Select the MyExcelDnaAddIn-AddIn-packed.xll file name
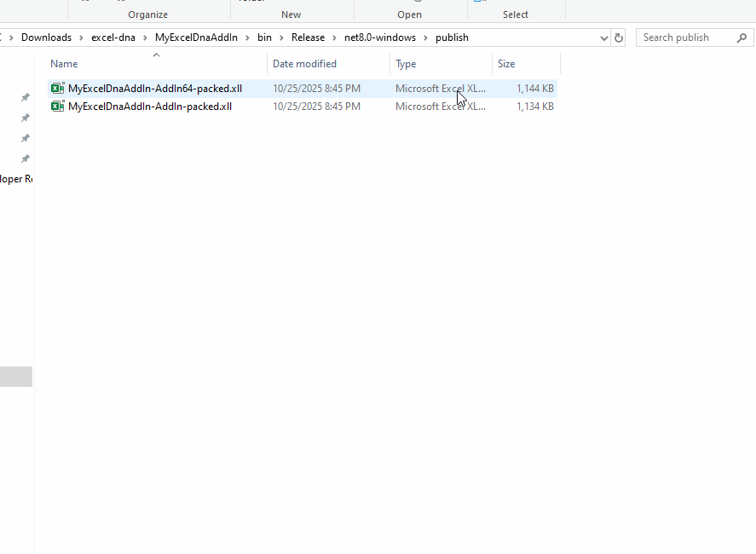This screenshot has width=756, height=554. (x=150, y=107)
